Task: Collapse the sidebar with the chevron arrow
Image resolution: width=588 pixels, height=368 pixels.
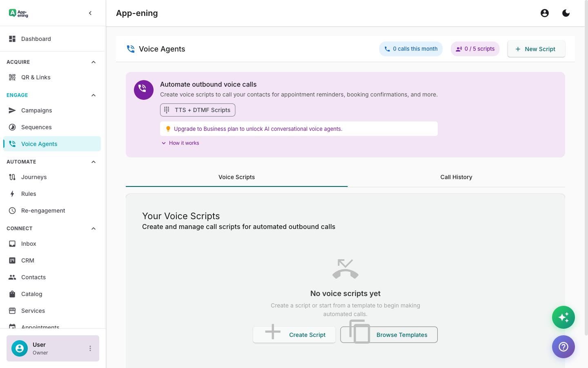Action: coord(90,13)
